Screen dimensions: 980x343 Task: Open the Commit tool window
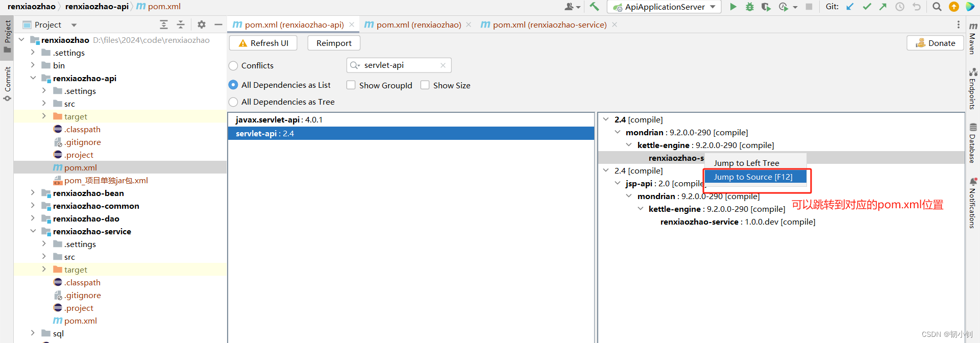(7, 84)
